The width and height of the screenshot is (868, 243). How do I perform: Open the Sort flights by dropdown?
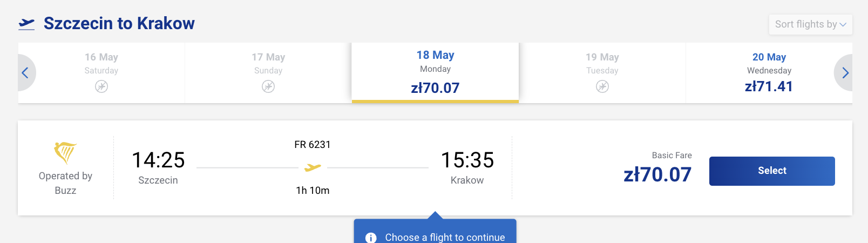point(810,24)
